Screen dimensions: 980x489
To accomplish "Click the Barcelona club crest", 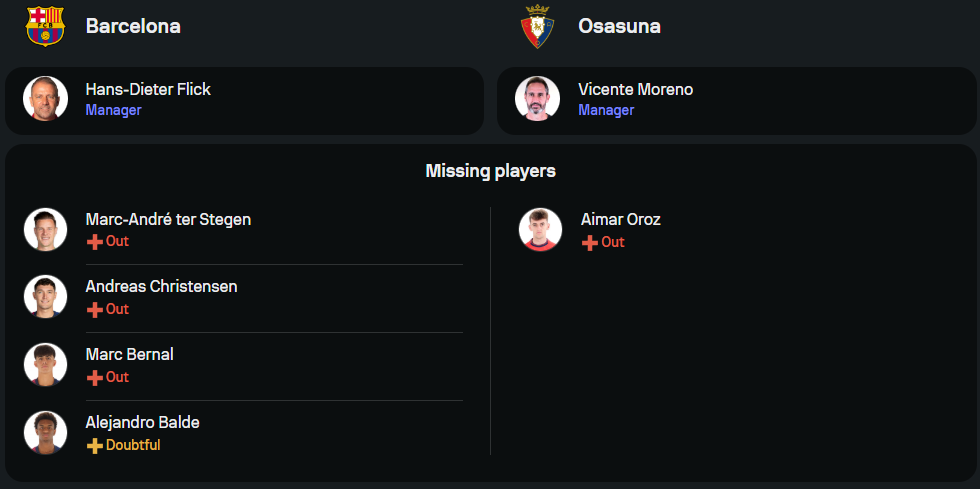I will pyautogui.click(x=45, y=26).
